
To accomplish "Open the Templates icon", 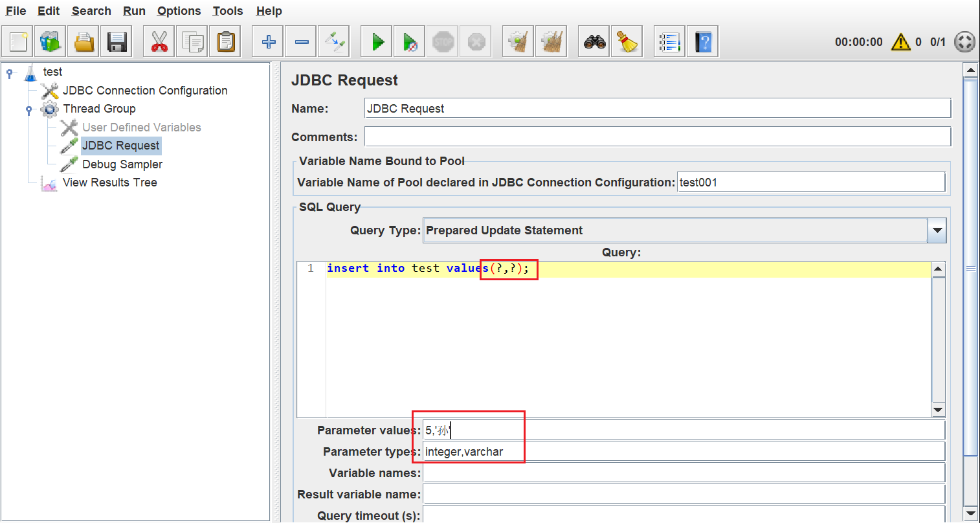I will click(50, 42).
